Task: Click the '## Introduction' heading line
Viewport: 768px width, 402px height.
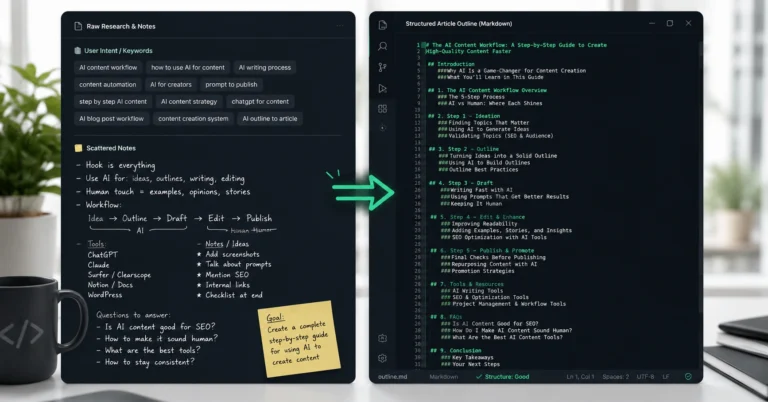Action: (451, 64)
